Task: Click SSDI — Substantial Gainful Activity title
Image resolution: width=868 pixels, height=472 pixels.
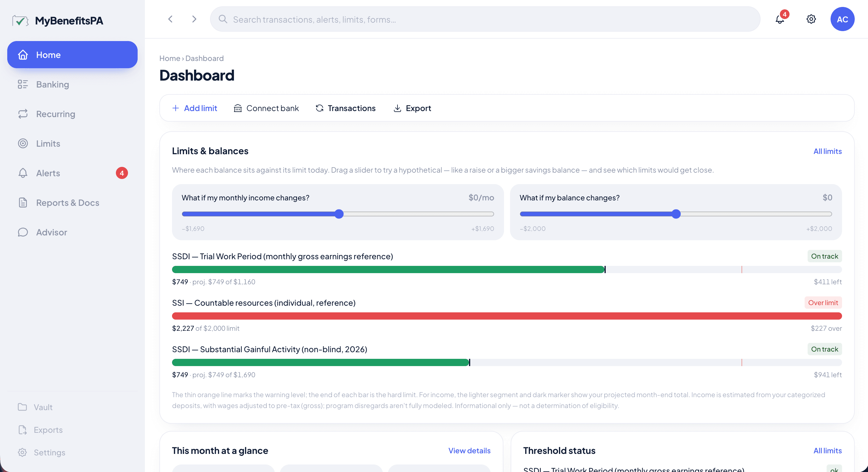Action: (270, 349)
